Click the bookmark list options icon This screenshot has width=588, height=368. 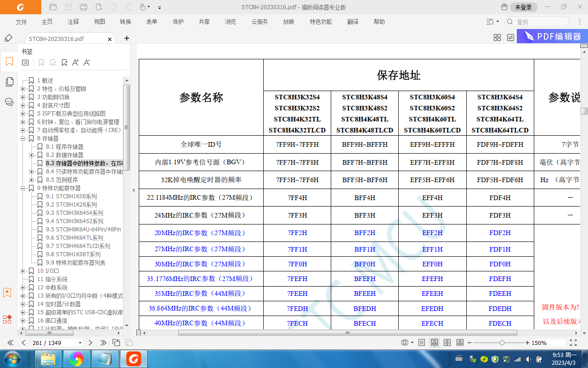click(x=25, y=63)
